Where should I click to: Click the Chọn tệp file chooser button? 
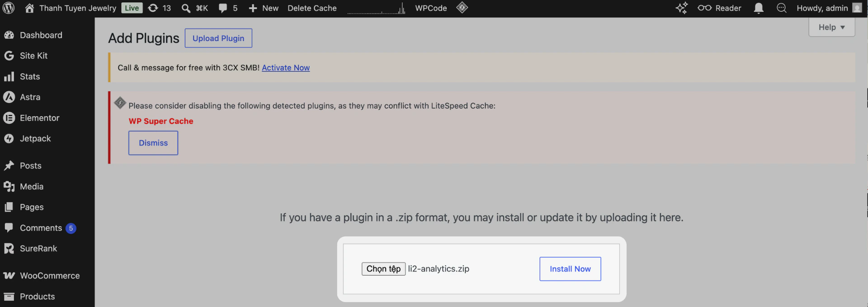click(383, 269)
